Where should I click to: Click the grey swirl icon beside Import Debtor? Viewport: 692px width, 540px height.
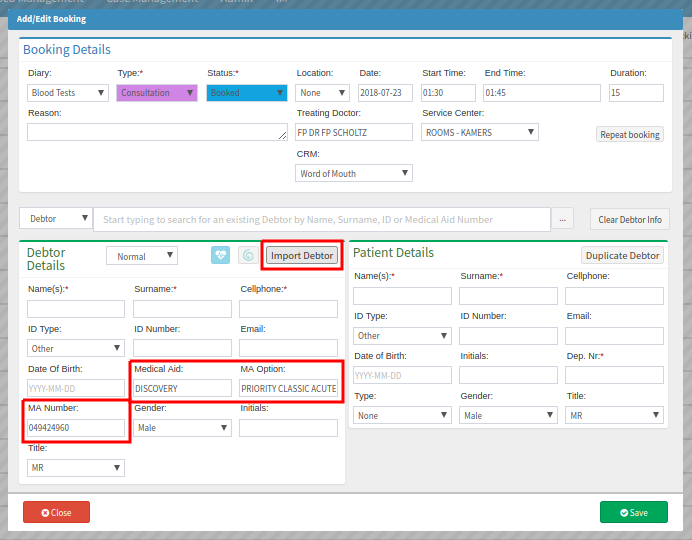pyautogui.click(x=248, y=255)
